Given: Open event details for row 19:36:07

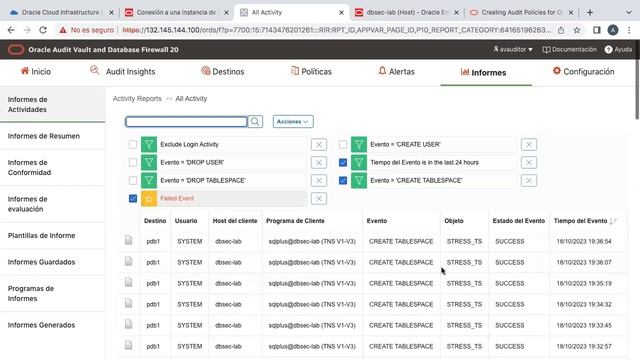Looking at the screenshot, I should tap(129, 261).
